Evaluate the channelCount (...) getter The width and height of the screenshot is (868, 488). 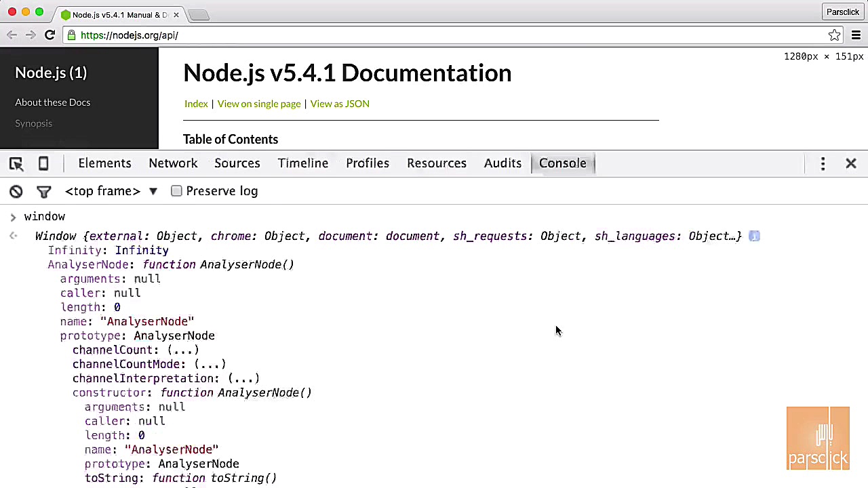[x=183, y=350]
